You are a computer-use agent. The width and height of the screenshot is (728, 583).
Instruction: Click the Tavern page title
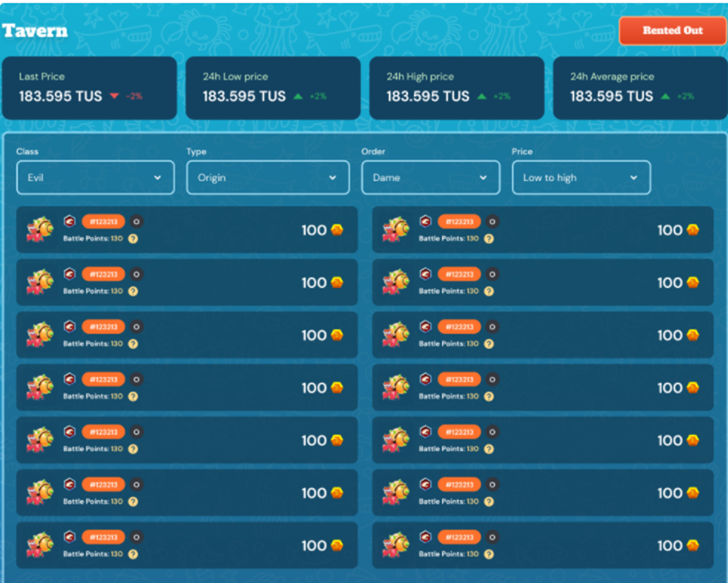coord(35,31)
